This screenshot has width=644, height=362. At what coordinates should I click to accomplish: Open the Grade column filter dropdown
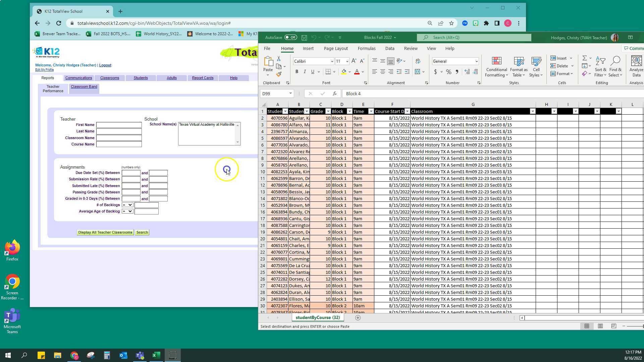328,111
